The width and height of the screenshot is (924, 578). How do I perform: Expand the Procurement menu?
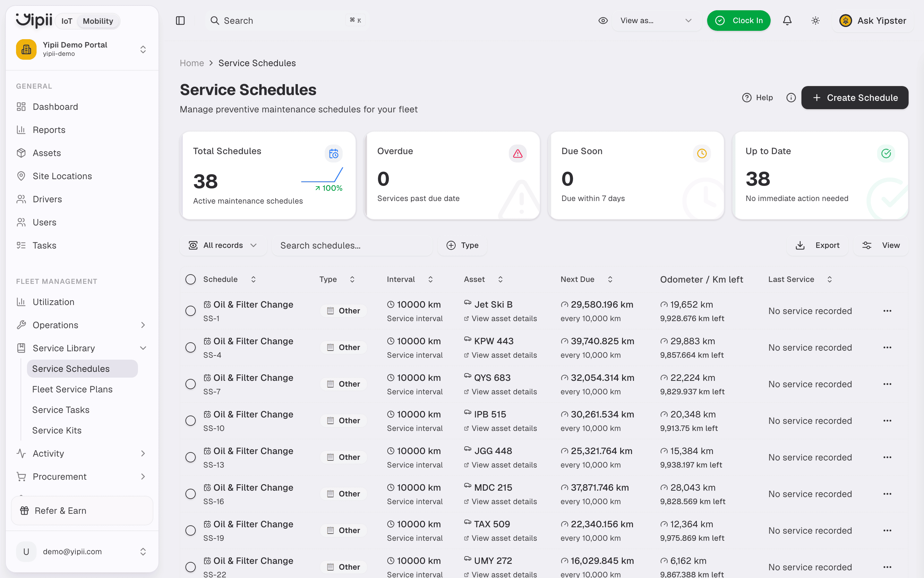[82, 477]
